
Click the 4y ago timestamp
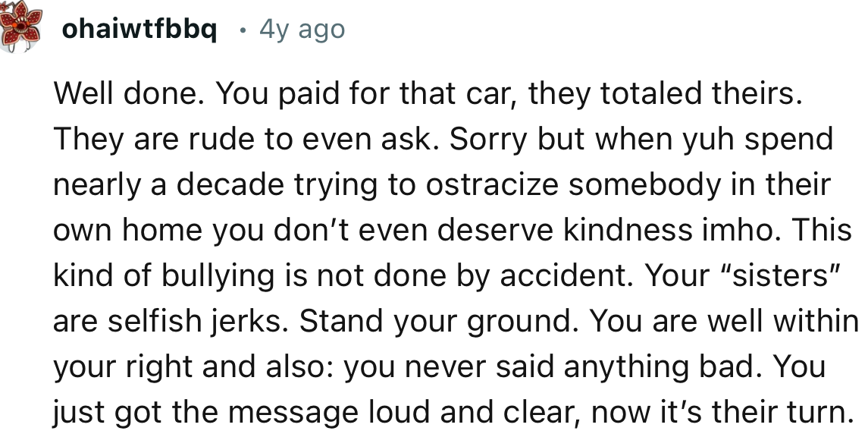(x=302, y=30)
